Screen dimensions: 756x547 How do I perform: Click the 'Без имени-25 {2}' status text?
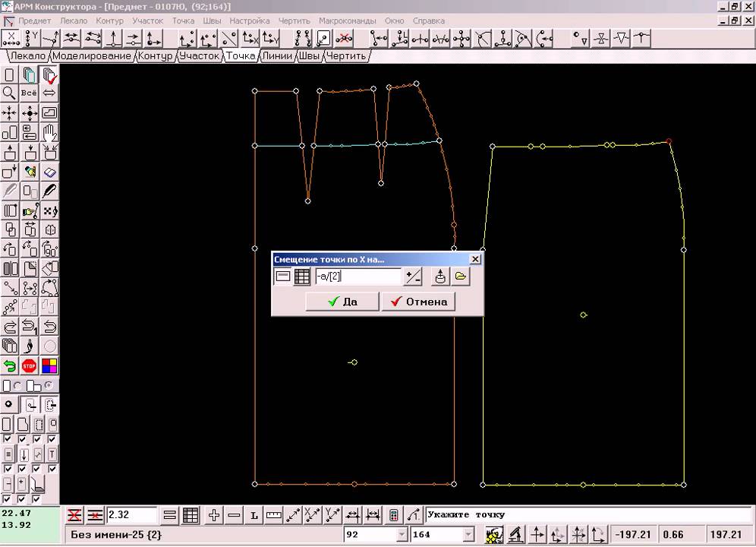click(115, 534)
